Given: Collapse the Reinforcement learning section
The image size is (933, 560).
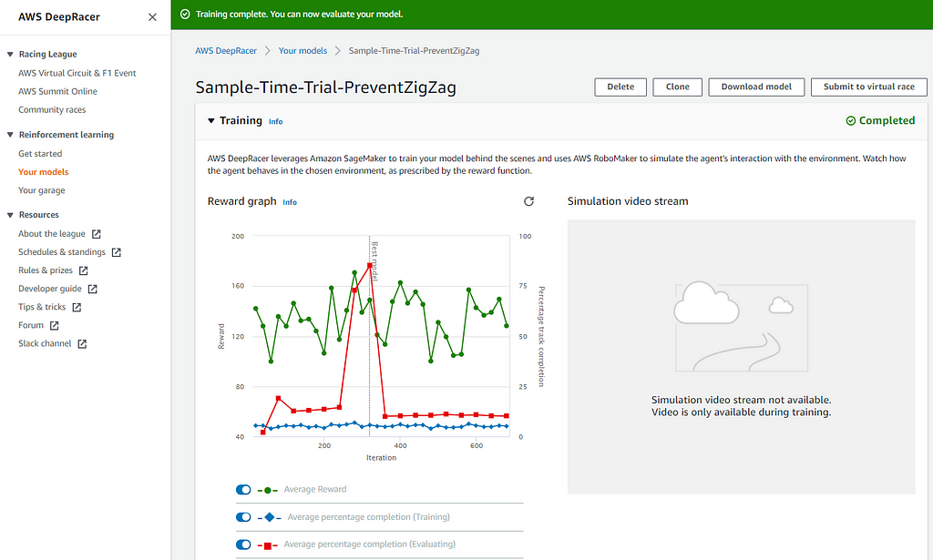Looking at the screenshot, I should (x=10, y=135).
